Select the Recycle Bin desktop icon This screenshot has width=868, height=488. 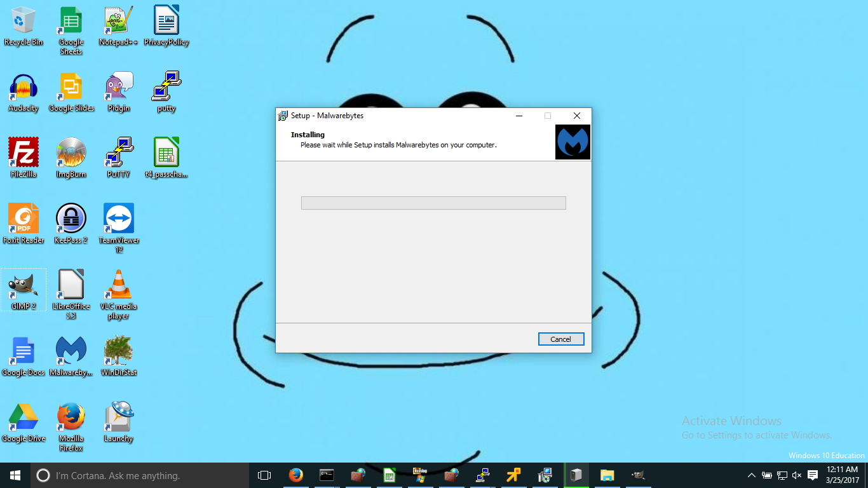tap(24, 26)
